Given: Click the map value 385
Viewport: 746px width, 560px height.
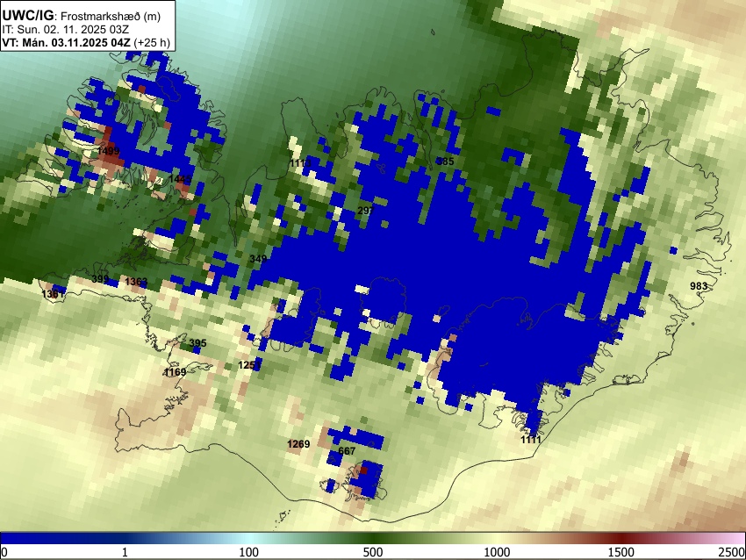Looking at the screenshot, I should (x=445, y=162).
